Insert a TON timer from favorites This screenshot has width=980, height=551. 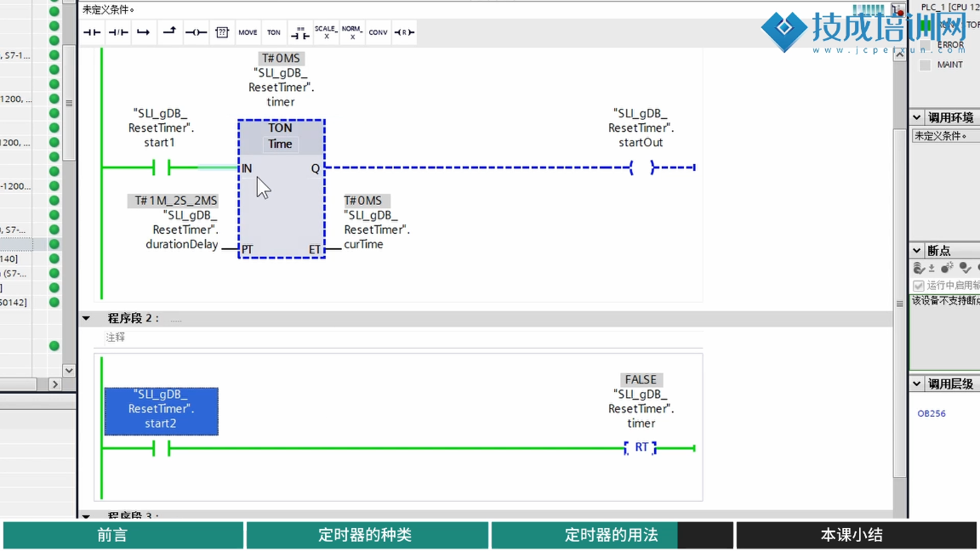(x=274, y=32)
